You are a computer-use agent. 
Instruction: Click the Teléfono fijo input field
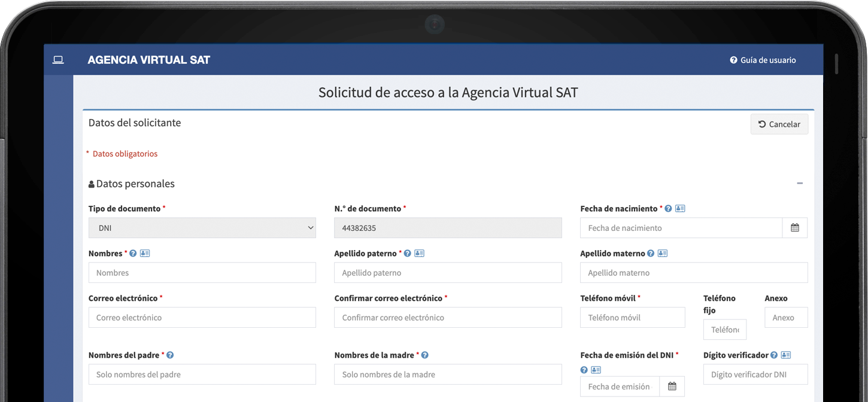point(725,330)
